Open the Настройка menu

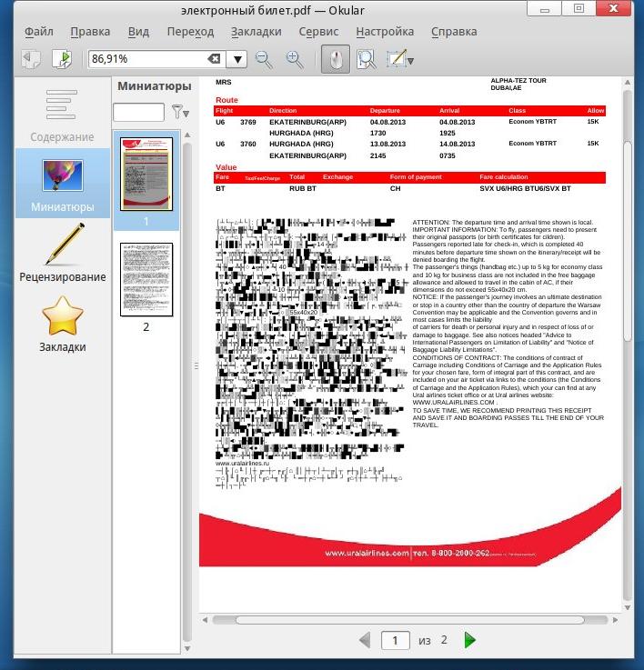point(385,32)
